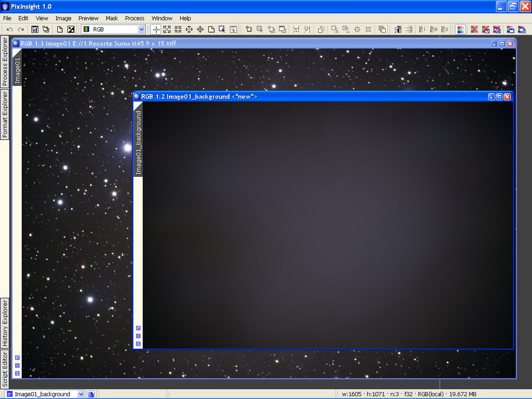The height and width of the screenshot is (399, 532).
Task: Click the process container arrow-to-door icon
Action: click(x=398, y=30)
